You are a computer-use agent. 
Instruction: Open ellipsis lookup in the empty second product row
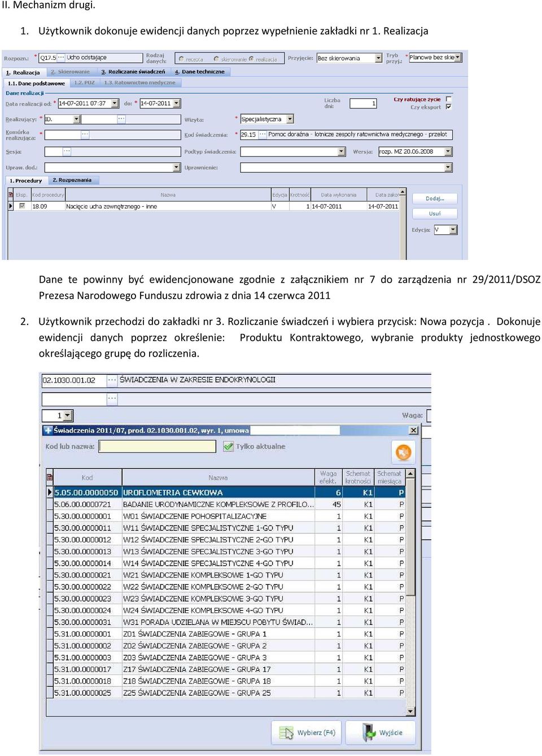point(112,399)
